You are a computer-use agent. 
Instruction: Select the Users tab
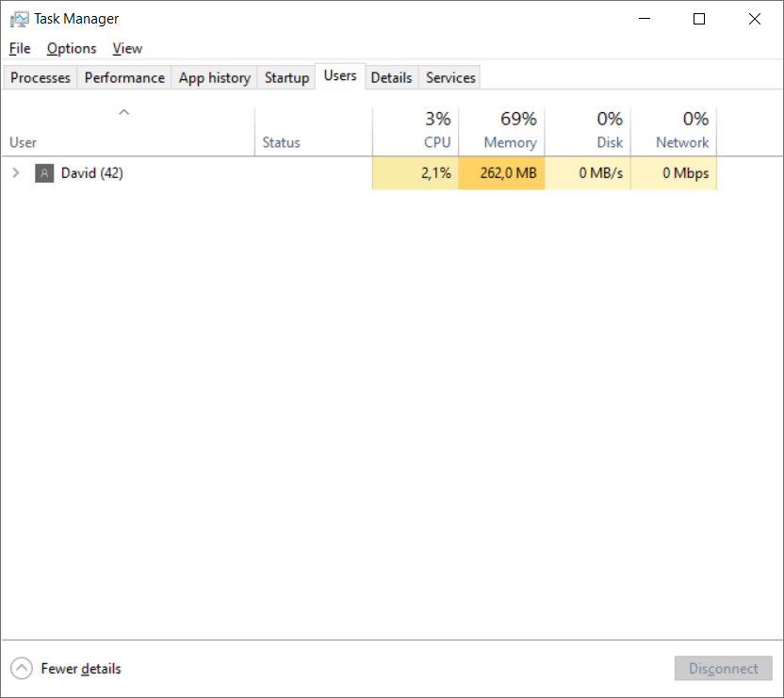coord(340,76)
